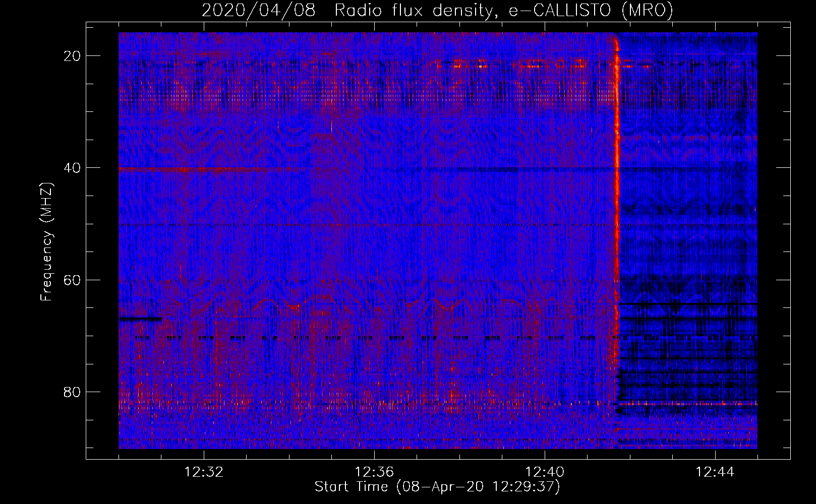Click the 12:40 time tick label

545,472
